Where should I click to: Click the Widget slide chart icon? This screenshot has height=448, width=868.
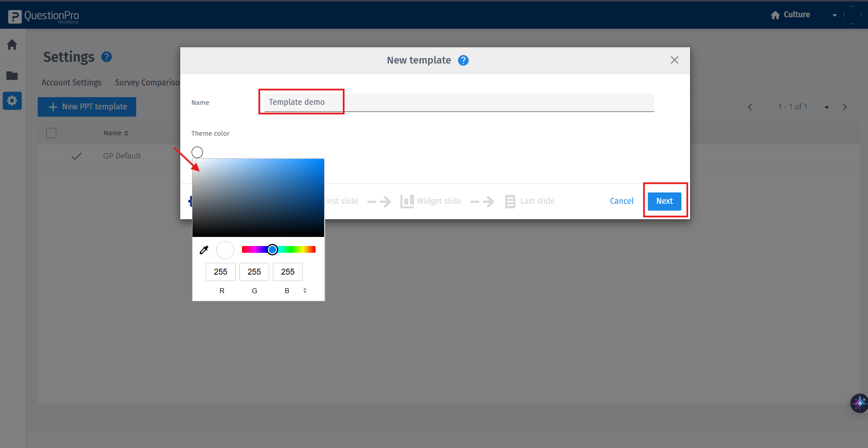tap(406, 201)
